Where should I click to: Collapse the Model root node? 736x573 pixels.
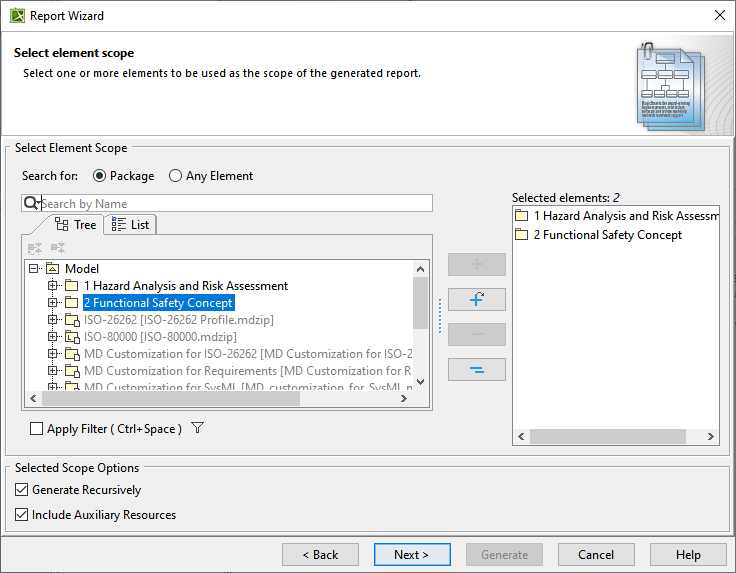click(x=34, y=269)
